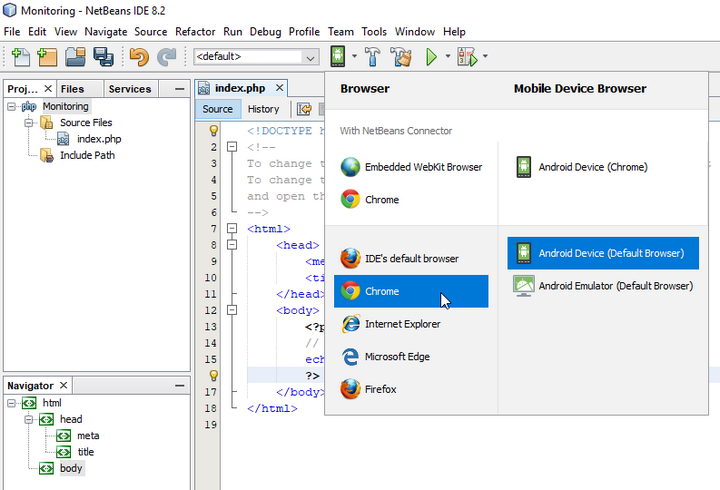This screenshot has height=490, width=720.
Task: Select index.php in the project tree
Action: coord(99,139)
